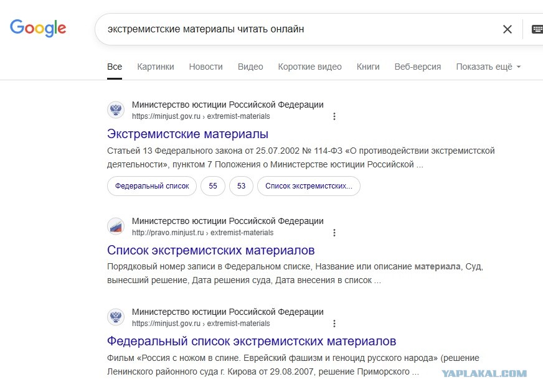The width and height of the screenshot is (543, 392).
Task: Select the Все tab
Action: (115, 67)
